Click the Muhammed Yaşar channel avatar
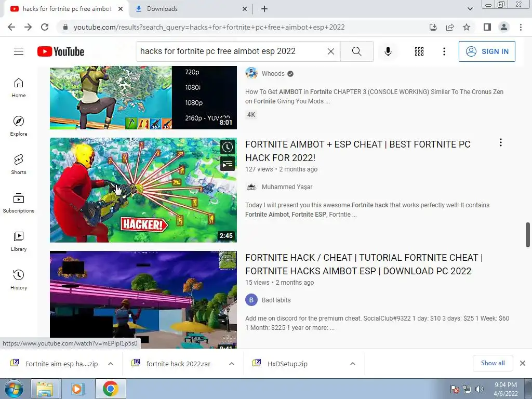532x399 pixels. pyautogui.click(x=251, y=187)
